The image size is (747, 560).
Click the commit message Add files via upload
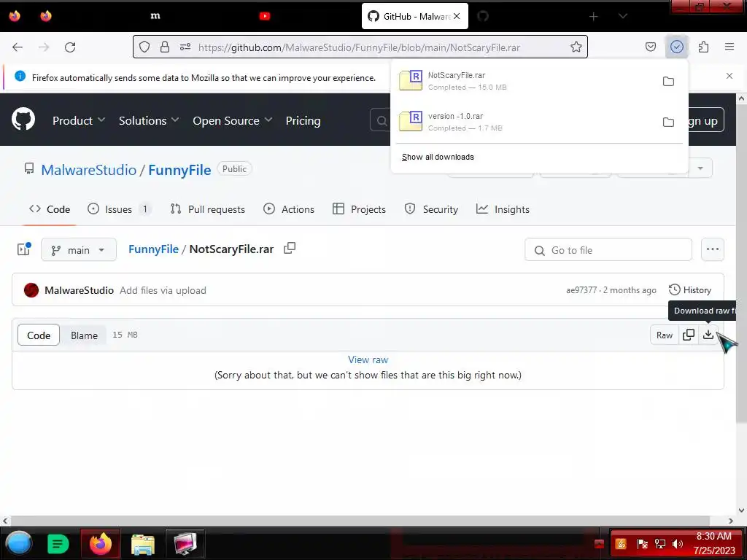pyautogui.click(x=163, y=290)
